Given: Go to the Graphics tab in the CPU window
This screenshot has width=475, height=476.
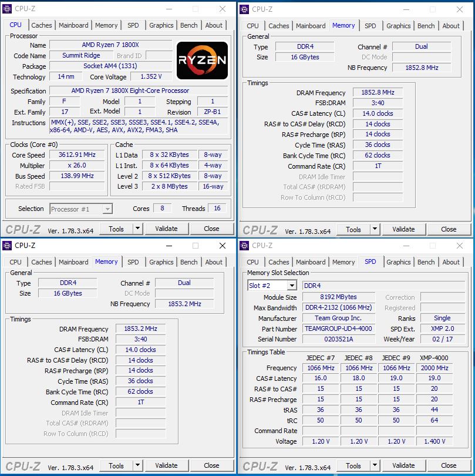Looking at the screenshot, I should [x=161, y=25].
